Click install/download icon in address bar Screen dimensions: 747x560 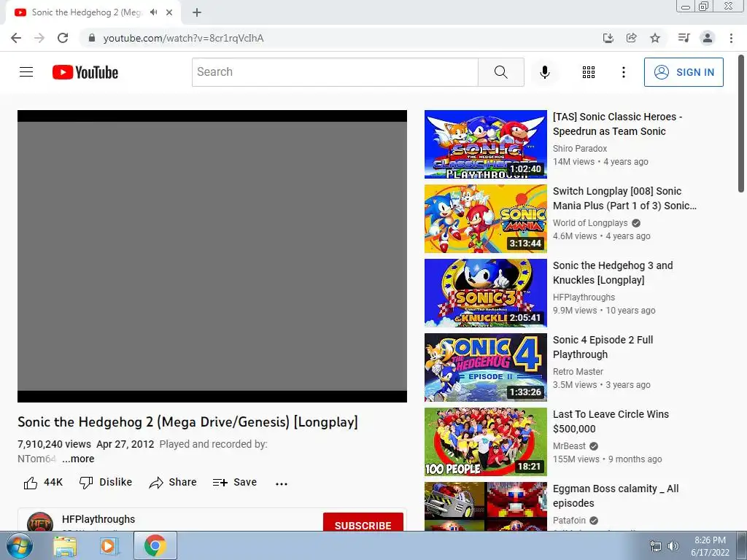pyautogui.click(x=608, y=38)
